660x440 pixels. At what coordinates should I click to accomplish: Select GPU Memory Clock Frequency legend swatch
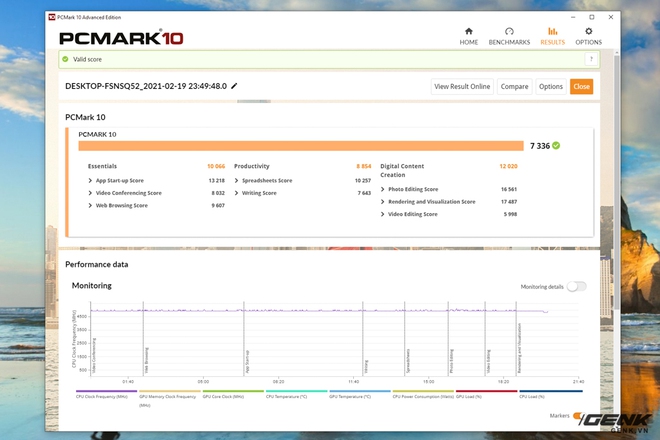point(170,391)
